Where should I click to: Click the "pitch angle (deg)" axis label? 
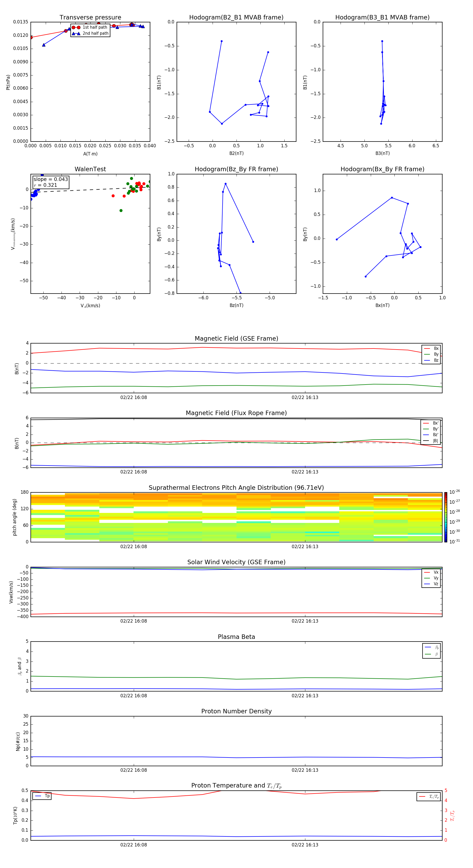pos(14,517)
